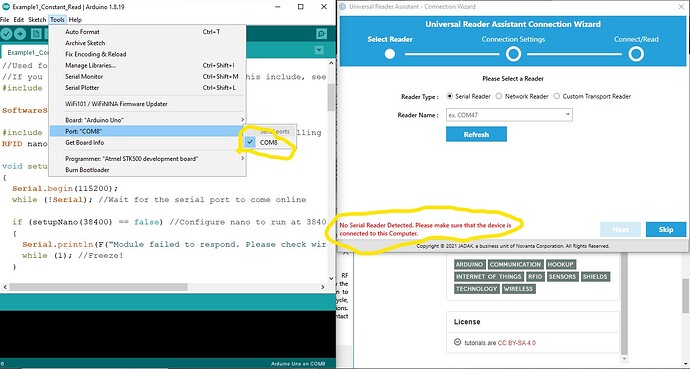The height and width of the screenshot is (369, 690).
Task: Select the Custom Transport Reader radio button
Action: (557, 96)
